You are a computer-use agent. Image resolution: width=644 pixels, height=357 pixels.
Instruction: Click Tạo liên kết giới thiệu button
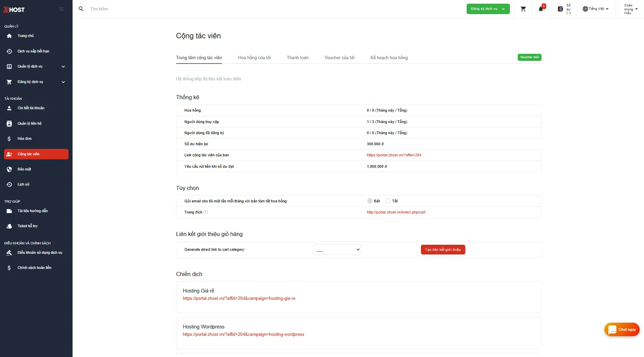coord(443,250)
